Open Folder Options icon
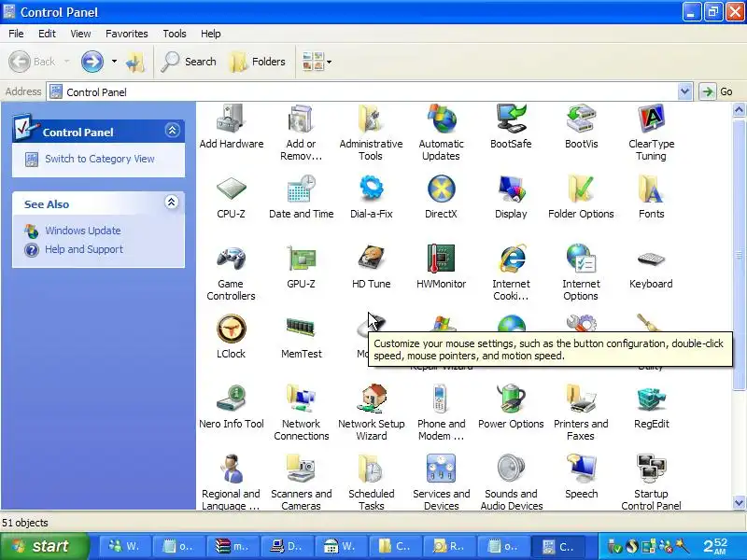Image resolution: width=747 pixels, height=560 pixels. point(581,197)
